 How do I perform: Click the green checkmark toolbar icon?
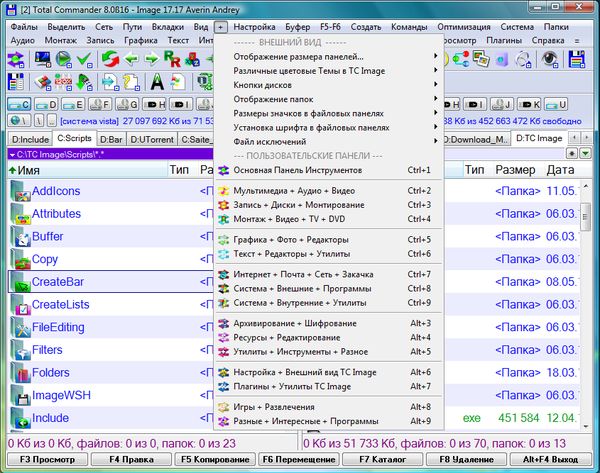point(84,59)
